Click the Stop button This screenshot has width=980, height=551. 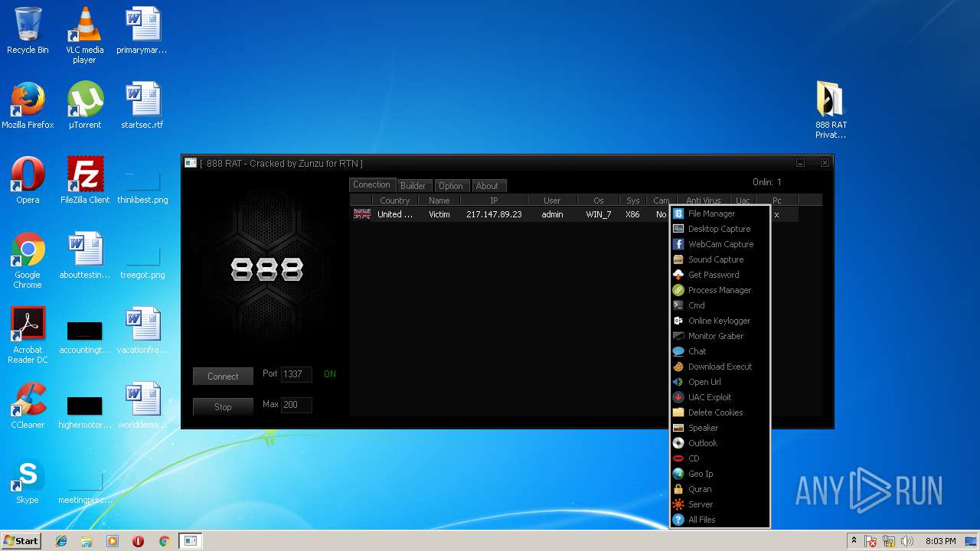[223, 406]
